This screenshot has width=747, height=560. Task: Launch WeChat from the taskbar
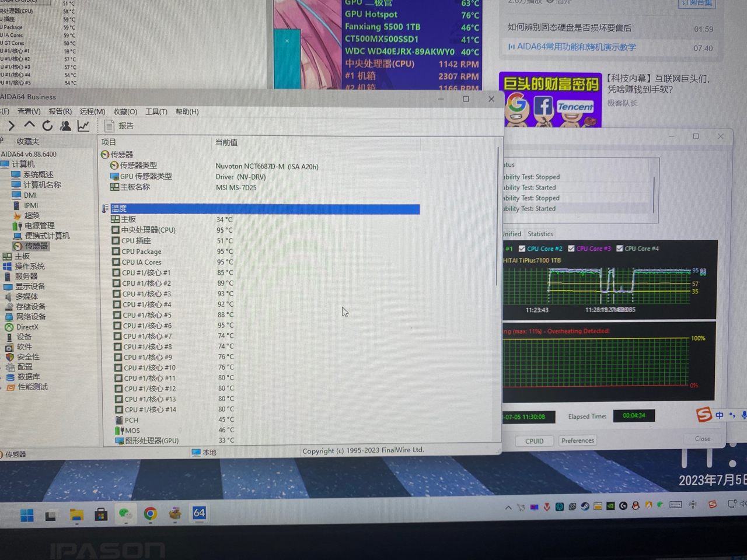click(125, 514)
